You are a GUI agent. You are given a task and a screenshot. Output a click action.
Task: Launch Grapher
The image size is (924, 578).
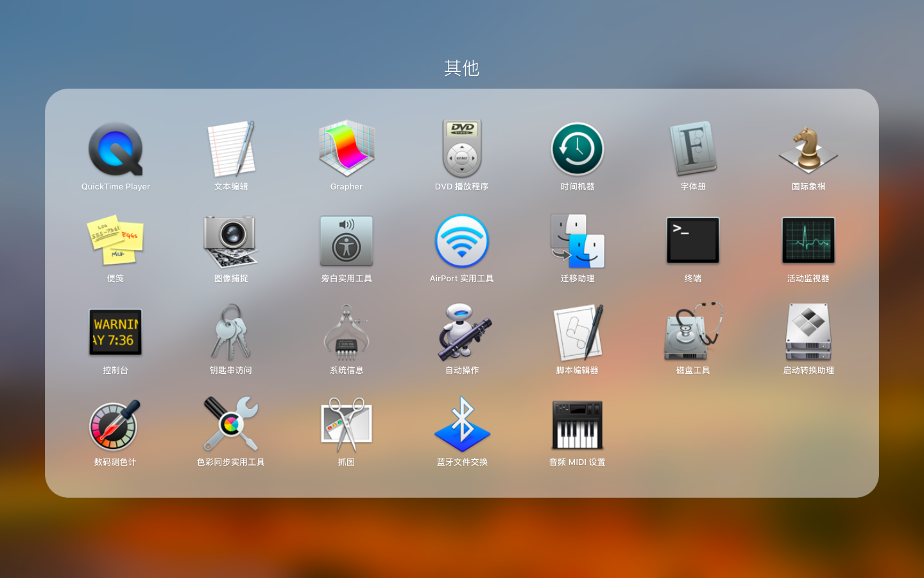(346, 149)
